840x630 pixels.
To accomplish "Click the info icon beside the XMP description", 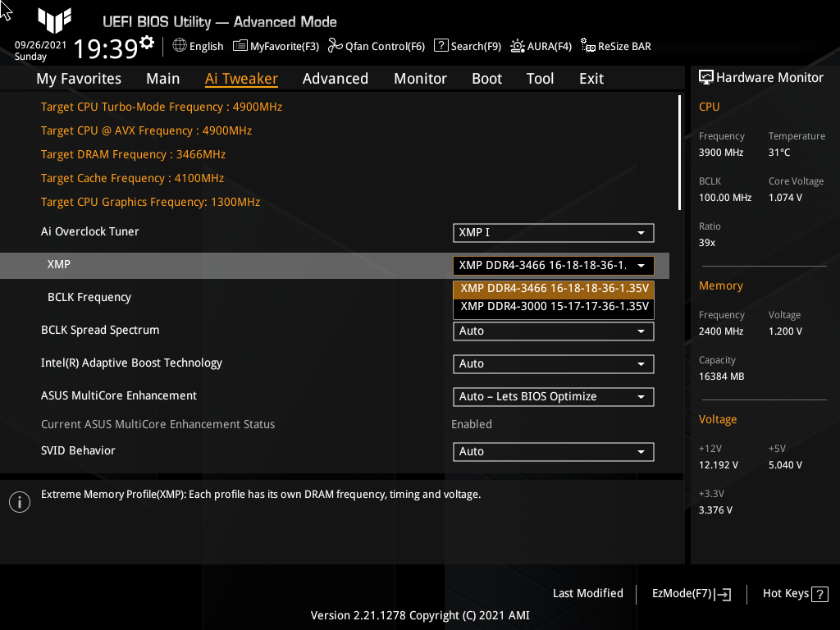I will point(19,501).
